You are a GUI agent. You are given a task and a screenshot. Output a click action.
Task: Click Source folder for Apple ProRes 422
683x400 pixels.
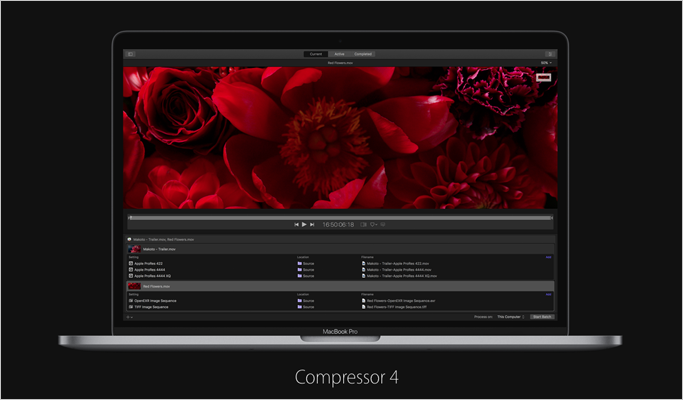[306, 264]
